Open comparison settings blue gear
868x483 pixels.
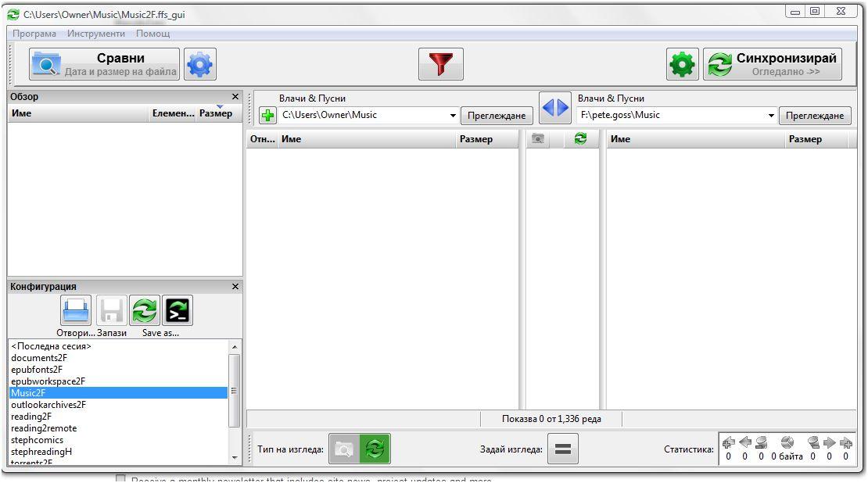point(200,64)
